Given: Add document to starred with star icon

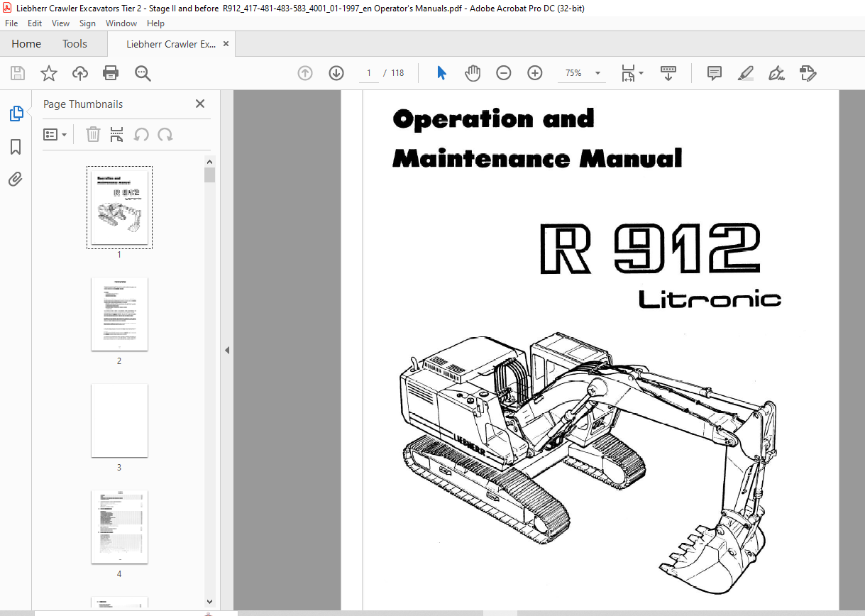Looking at the screenshot, I should click(x=49, y=73).
